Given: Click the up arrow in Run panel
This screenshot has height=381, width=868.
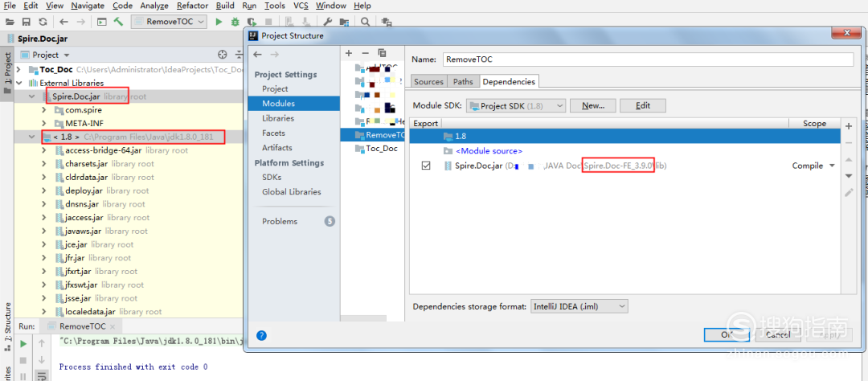Looking at the screenshot, I should pyautogui.click(x=42, y=344).
